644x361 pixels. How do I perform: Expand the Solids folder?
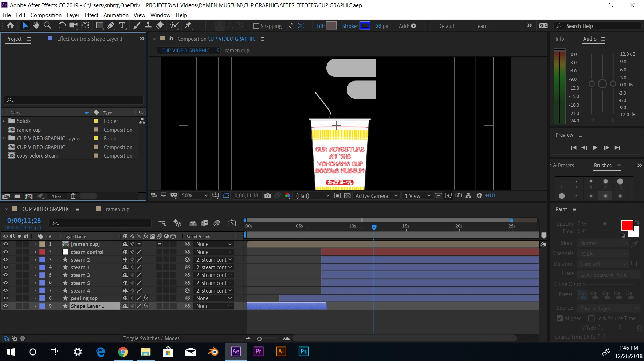tap(4, 121)
